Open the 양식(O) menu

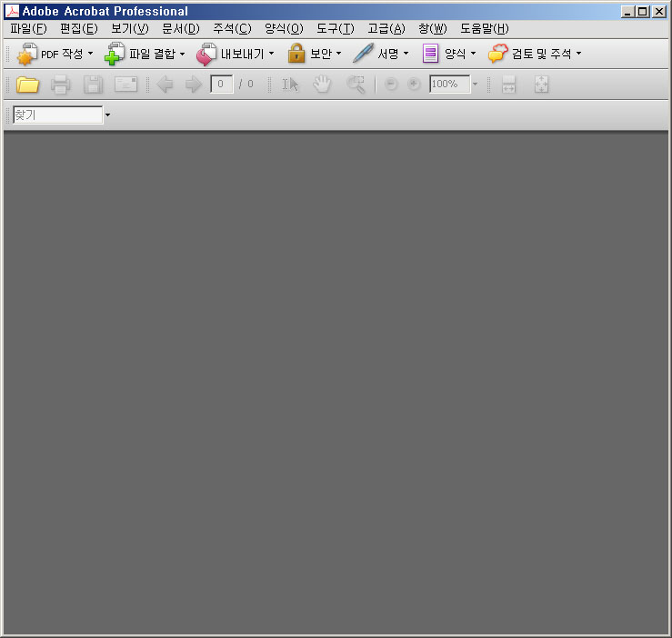click(x=284, y=29)
